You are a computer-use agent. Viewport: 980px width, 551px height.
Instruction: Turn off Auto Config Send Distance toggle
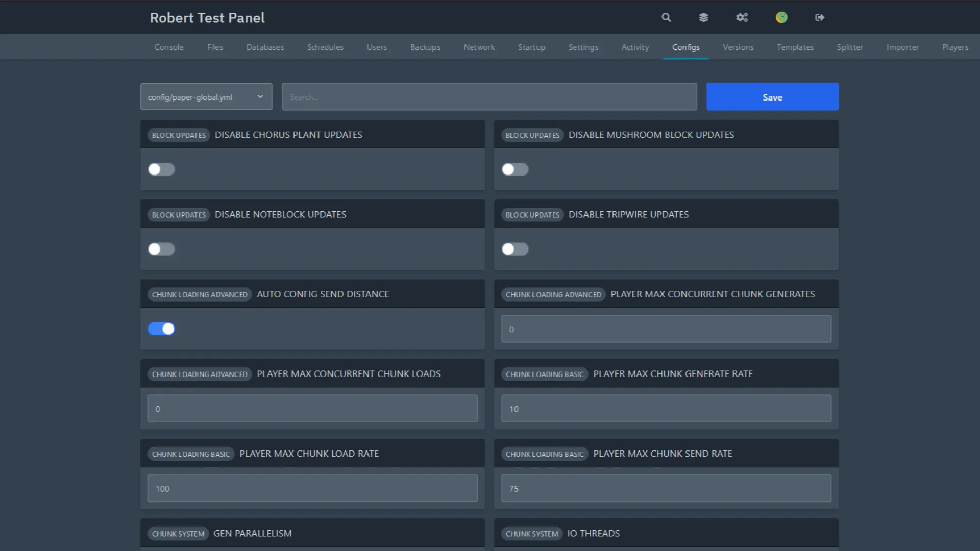pyautogui.click(x=161, y=329)
